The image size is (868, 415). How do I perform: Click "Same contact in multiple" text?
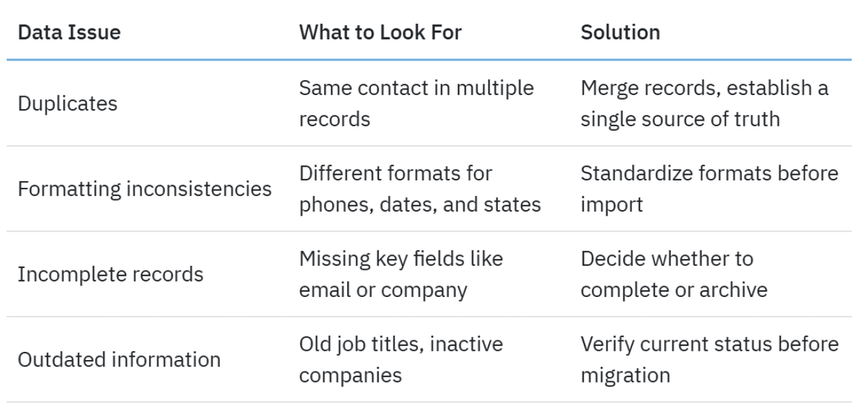(416, 88)
